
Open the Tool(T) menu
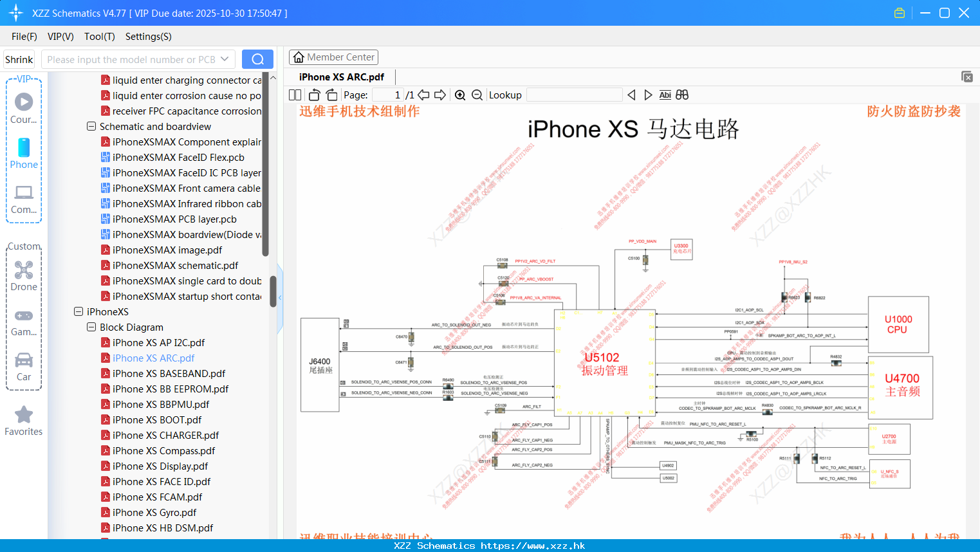pyautogui.click(x=99, y=37)
